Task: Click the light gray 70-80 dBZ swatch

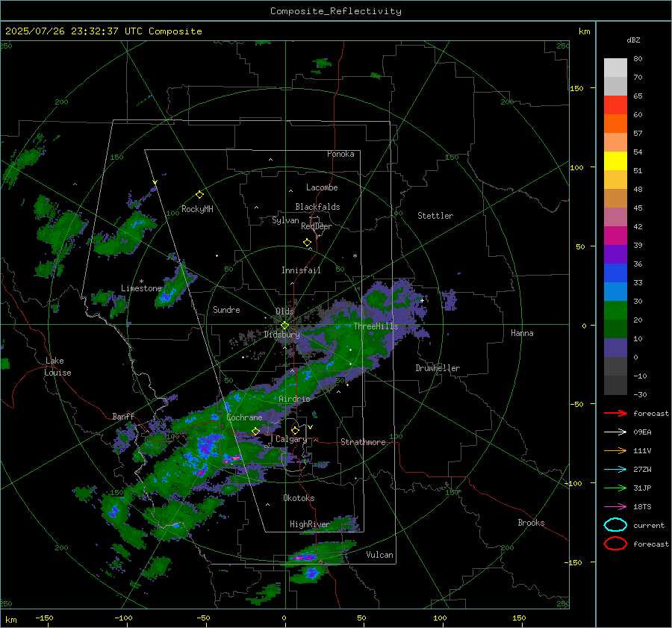Action: [x=615, y=68]
